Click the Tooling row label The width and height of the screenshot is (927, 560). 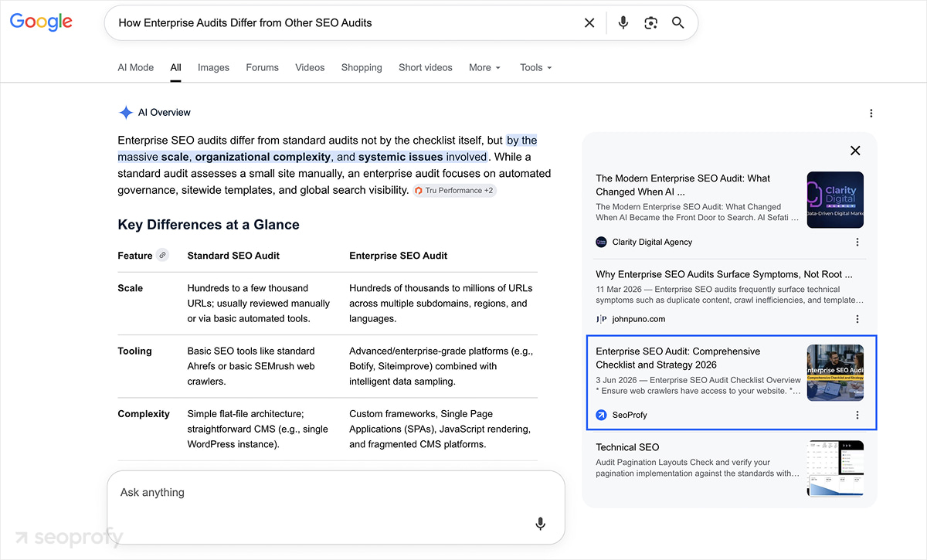[x=134, y=351]
